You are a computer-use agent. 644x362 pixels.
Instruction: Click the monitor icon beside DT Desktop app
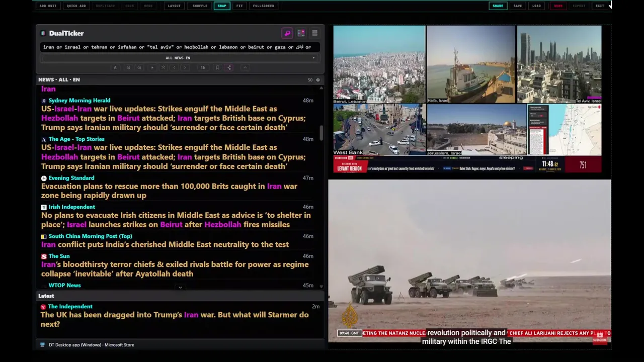click(43, 345)
